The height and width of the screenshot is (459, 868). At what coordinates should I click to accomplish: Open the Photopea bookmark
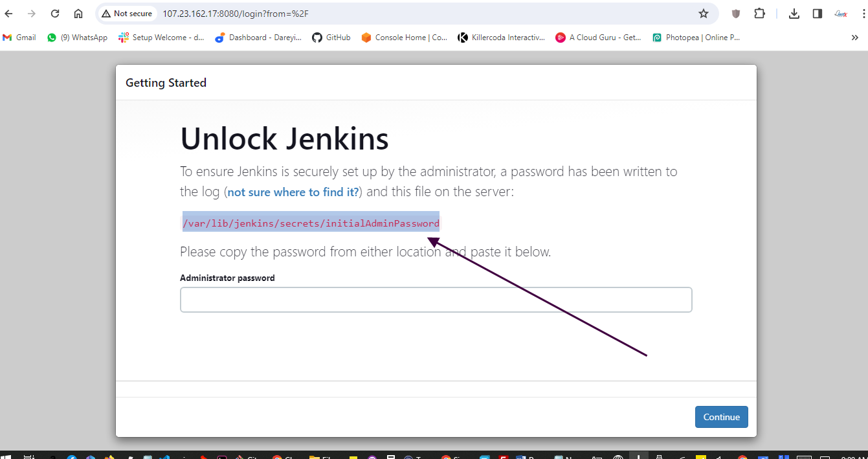pos(696,38)
